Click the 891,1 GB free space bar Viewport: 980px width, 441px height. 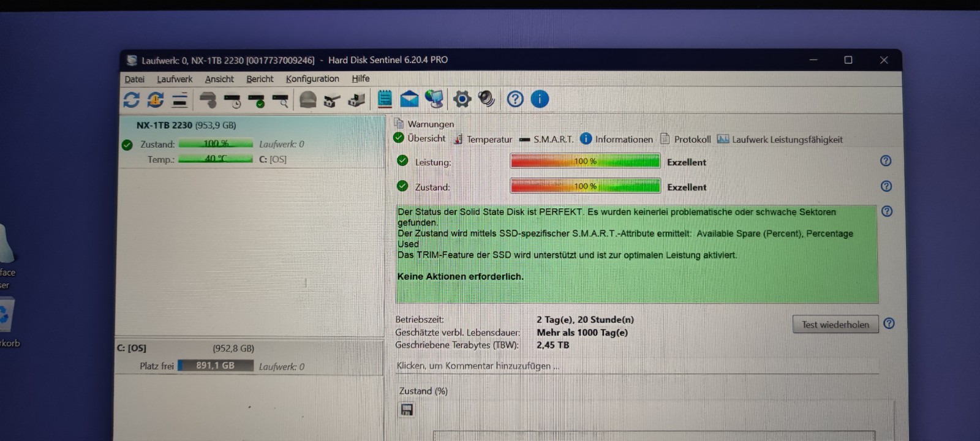point(216,366)
